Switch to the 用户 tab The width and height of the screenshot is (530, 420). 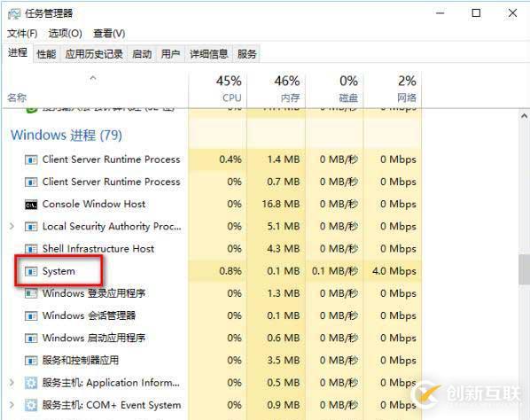coord(170,54)
